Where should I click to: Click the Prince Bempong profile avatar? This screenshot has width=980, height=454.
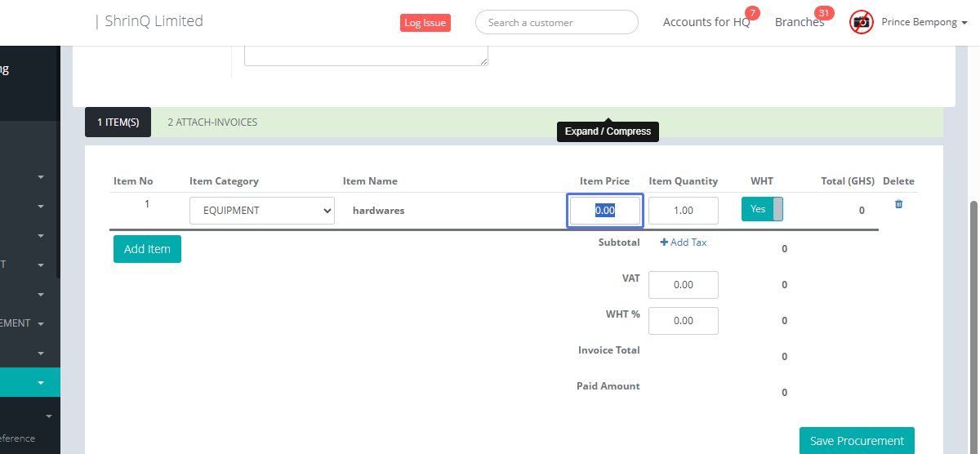(x=861, y=22)
